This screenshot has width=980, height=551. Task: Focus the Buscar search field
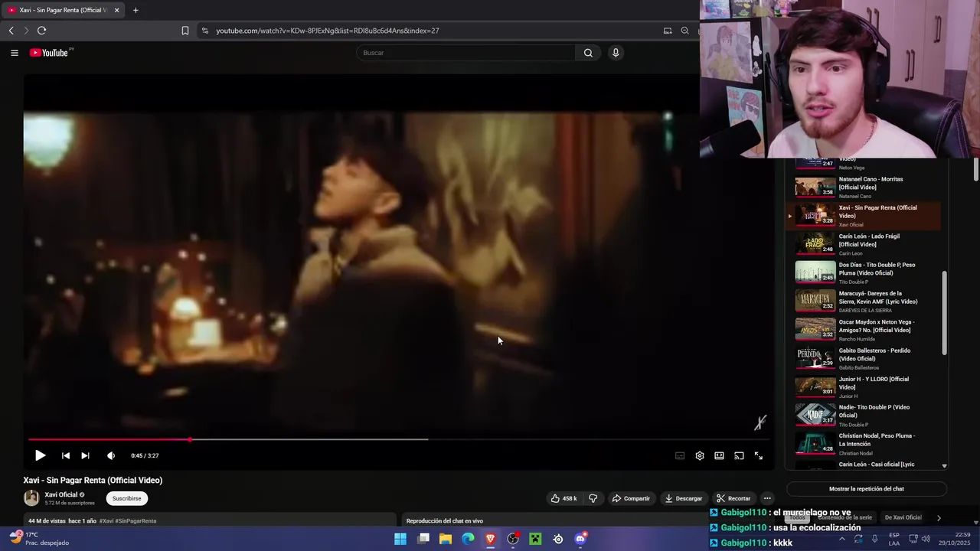point(465,53)
